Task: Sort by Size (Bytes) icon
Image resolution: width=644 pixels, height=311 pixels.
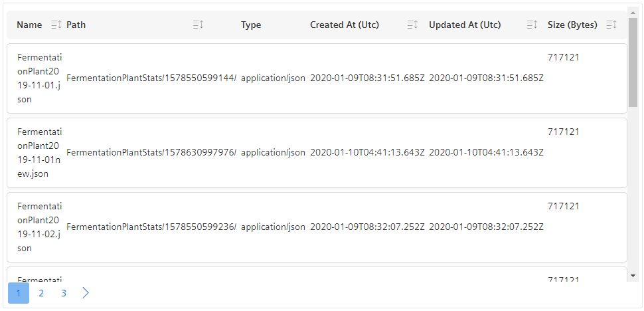Action: coord(611,25)
